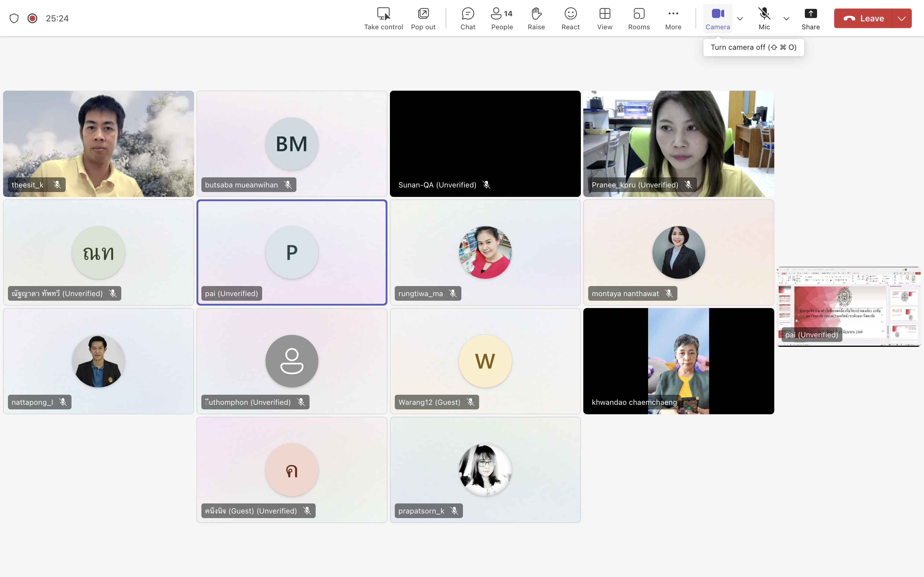The width and height of the screenshot is (924, 577).
Task: Open the Share content tray
Action: tap(810, 18)
